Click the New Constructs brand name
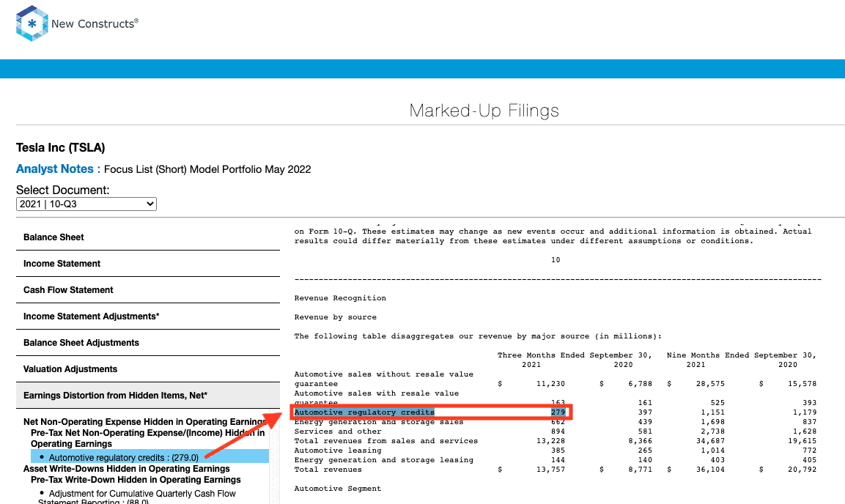This screenshot has height=504, width=845. coord(95,23)
